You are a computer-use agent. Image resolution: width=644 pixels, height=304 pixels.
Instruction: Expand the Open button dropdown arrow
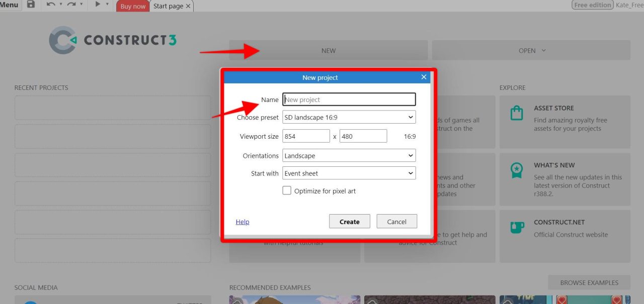coord(543,50)
